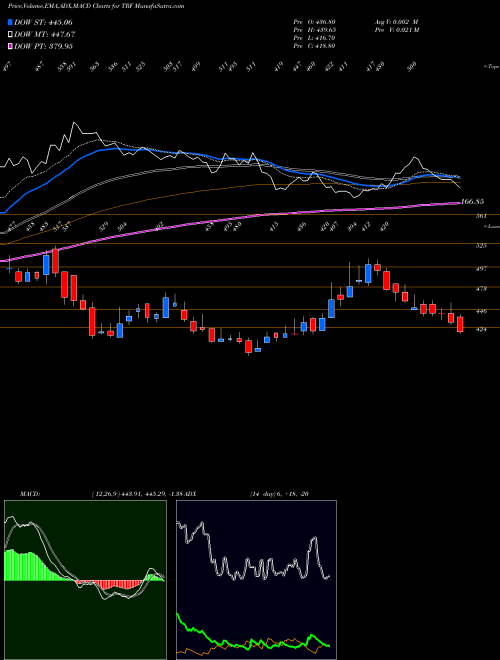Click the blue DOW ST legend swatch
This screenshot has height=660, width=500.
click(10, 22)
